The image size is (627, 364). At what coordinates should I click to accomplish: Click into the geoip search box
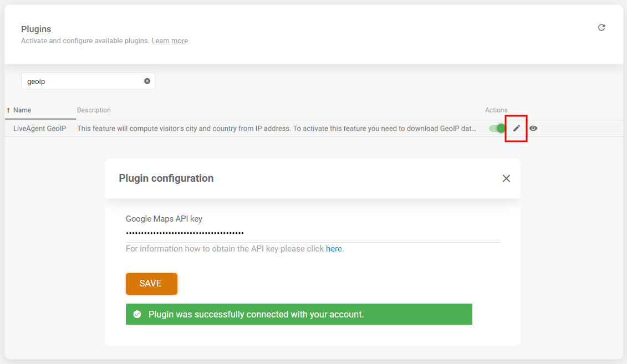pyautogui.click(x=83, y=81)
